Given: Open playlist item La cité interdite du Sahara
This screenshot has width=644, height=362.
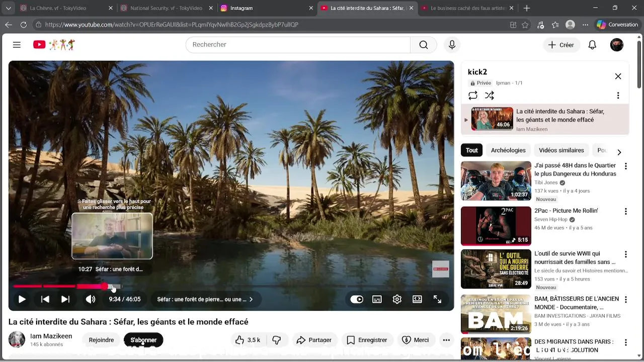Looking at the screenshot, I should tap(545, 120).
